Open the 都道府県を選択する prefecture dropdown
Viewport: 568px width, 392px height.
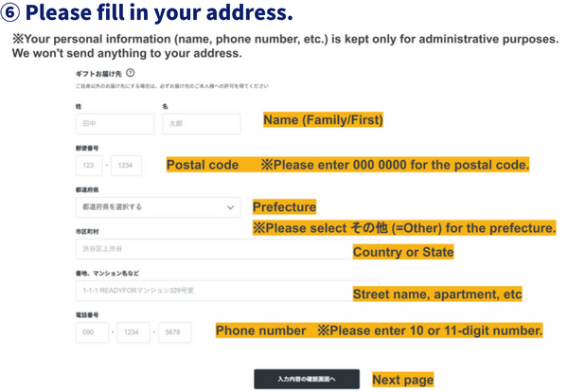click(157, 206)
